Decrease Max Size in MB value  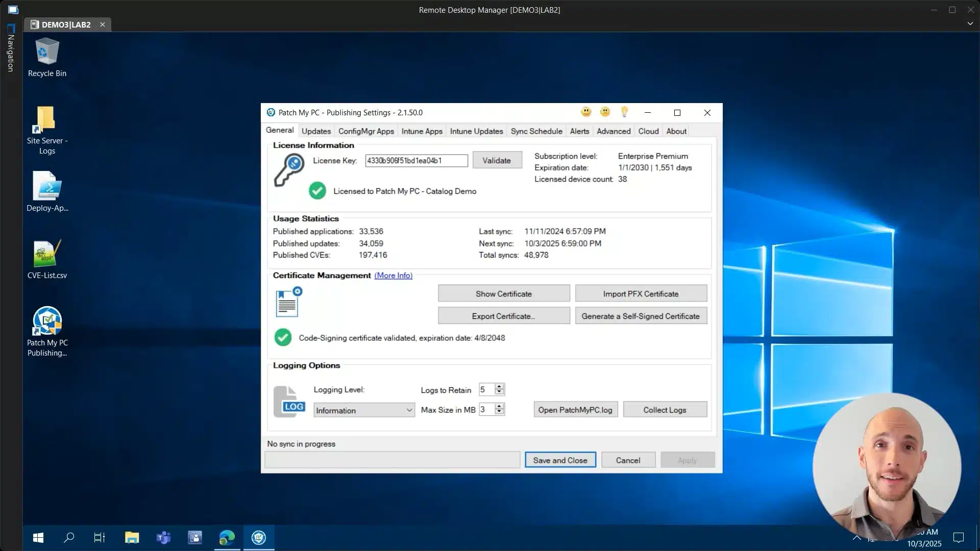coord(499,412)
